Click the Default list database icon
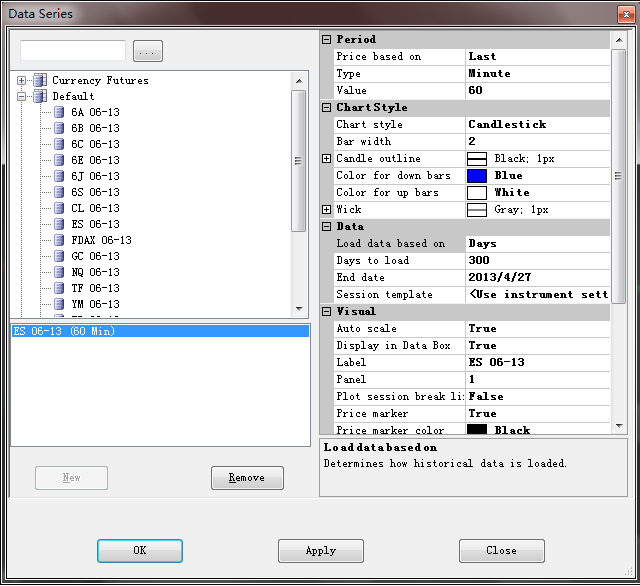The height and width of the screenshot is (586, 640). coord(40,96)
